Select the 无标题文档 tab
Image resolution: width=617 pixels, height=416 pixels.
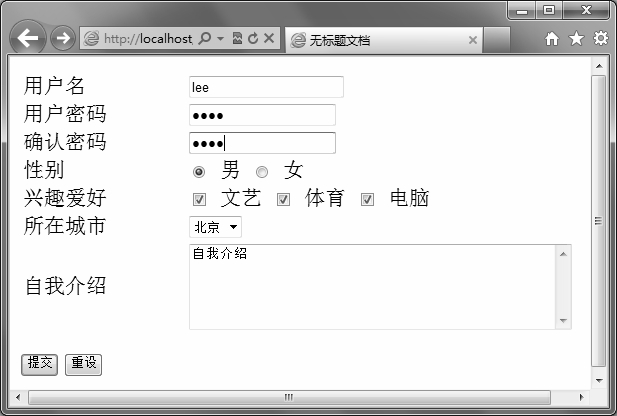tap(384, 40)
